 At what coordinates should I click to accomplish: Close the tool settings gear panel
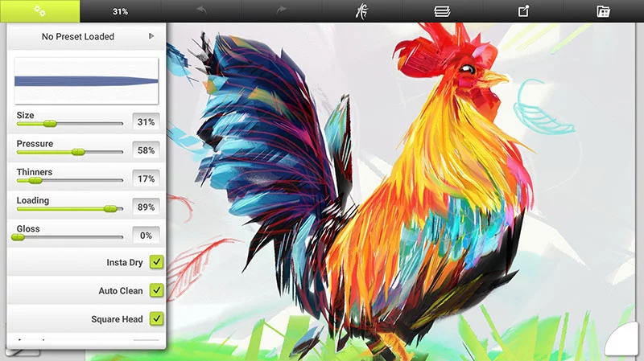point(39,11)
